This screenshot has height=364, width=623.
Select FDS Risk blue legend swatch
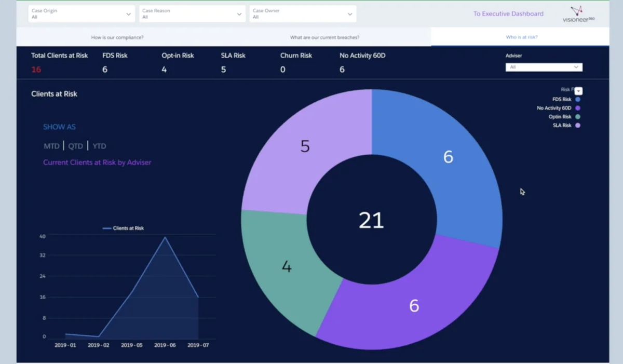point(578,99)
